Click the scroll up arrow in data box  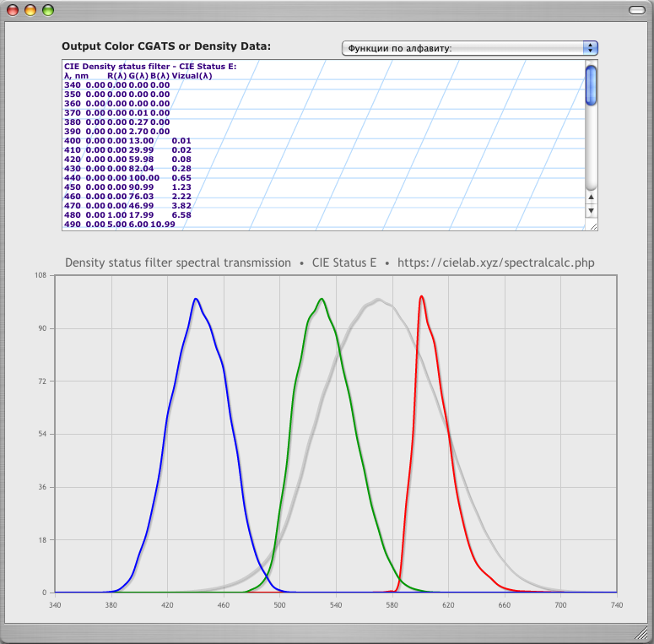[x=591, y=198]
